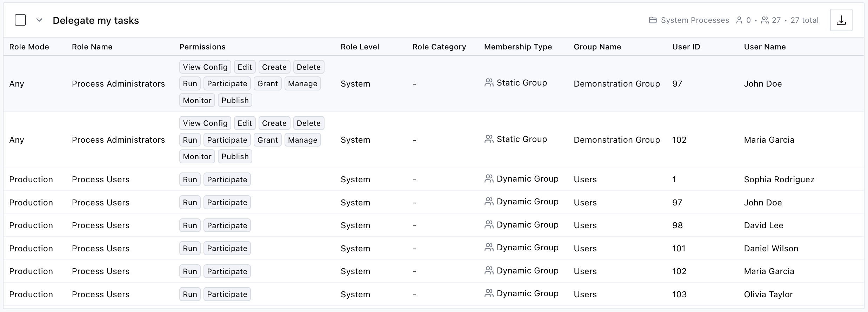The image size is (868, 312).
Task: Click Dynamic Group icon in David Lee row
Action: [x=489, y=225]
